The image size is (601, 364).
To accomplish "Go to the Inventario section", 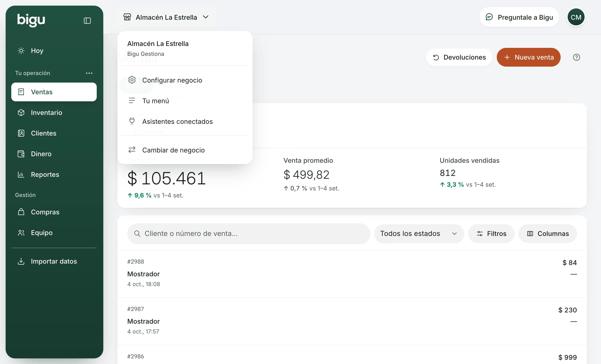I will 54,113.
